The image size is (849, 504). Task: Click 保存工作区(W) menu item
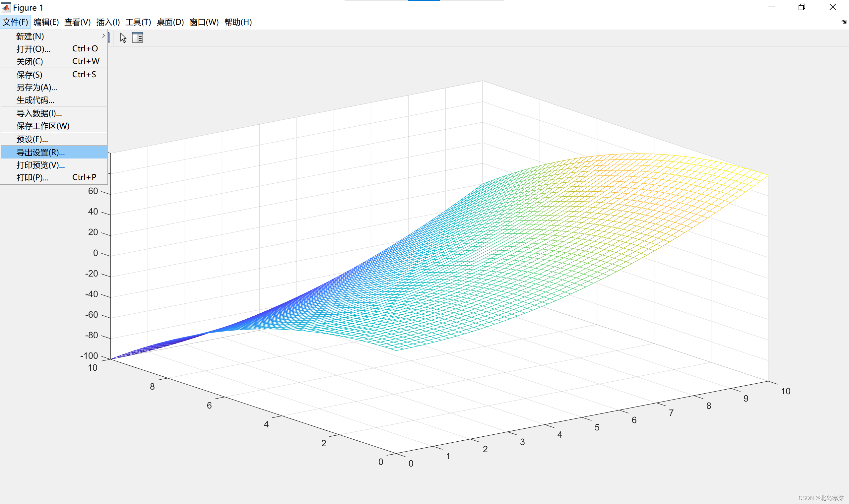pos(43,126)
